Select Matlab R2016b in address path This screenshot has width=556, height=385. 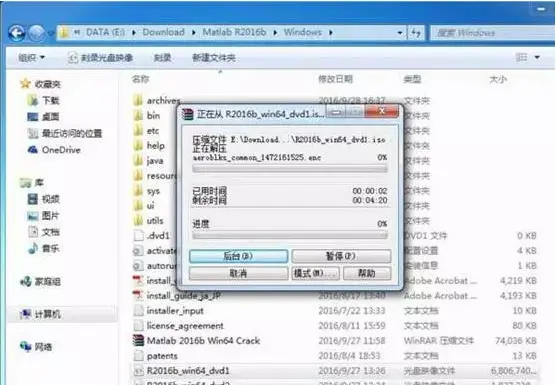coord(234,32)
